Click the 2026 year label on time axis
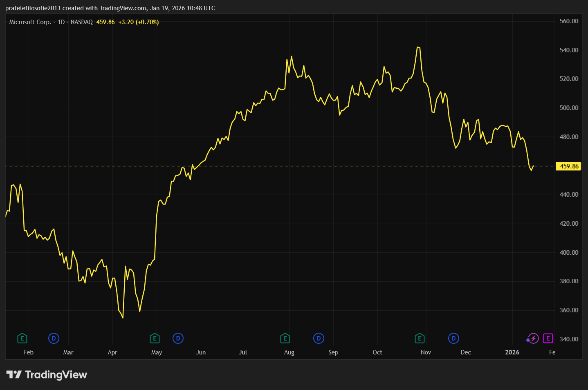 tap(512, 352)
